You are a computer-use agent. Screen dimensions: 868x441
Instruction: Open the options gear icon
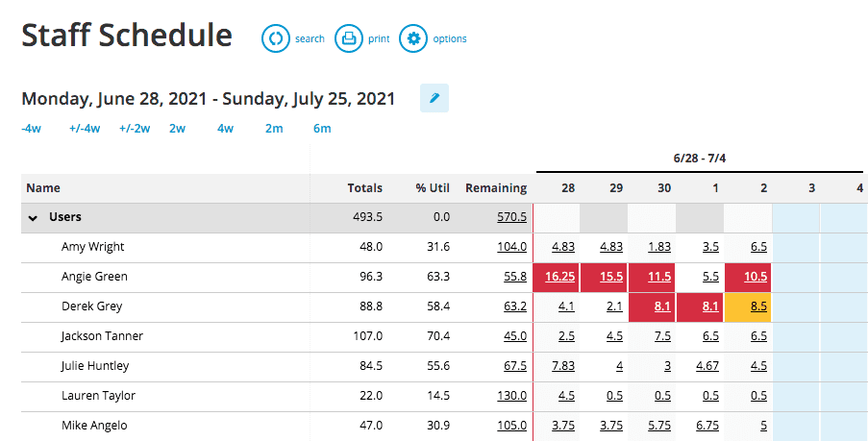click(x=412, y=38)
